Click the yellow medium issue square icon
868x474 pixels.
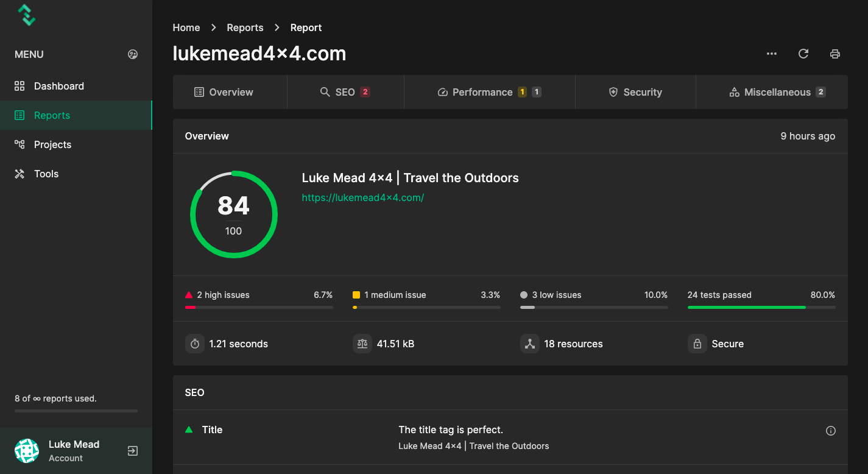[356, 295]
